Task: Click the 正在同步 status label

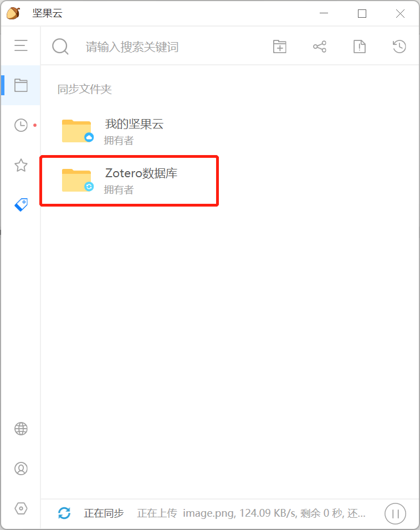Action: coord(104,513)
